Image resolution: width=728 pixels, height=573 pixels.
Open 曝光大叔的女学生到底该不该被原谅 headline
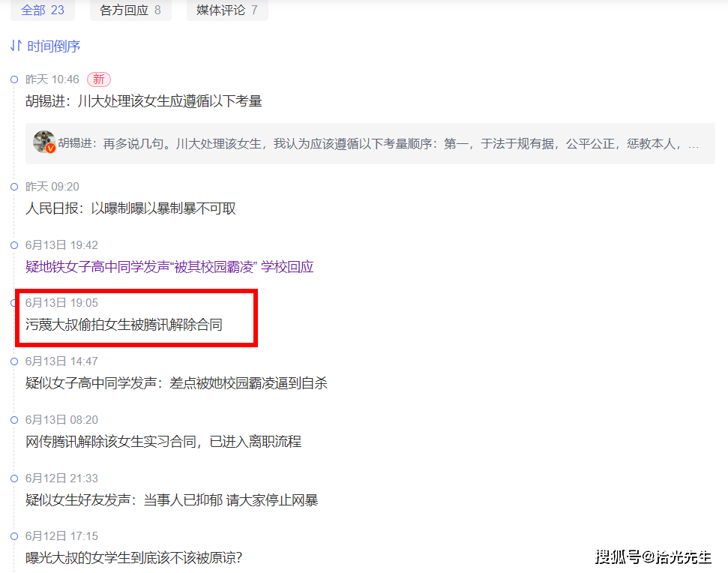click(x=133, y=558)
